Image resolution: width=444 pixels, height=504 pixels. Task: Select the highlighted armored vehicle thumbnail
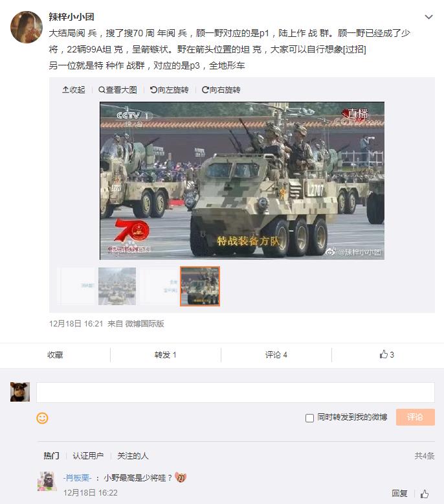(200, 286)
